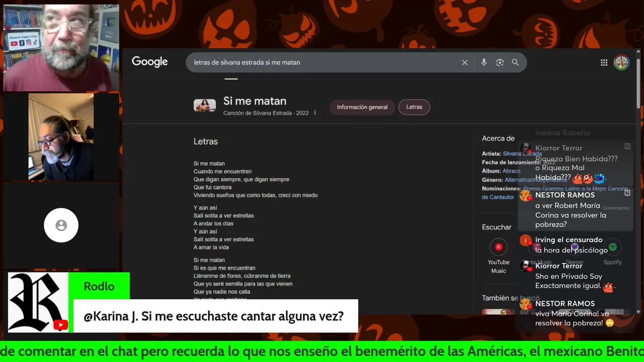
Task: Open the Silvana Estrada artist link
Action: tap(522, 154)
